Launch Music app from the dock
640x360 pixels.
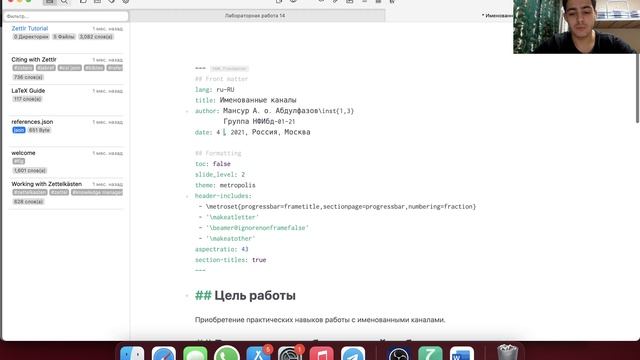(321, 353)
